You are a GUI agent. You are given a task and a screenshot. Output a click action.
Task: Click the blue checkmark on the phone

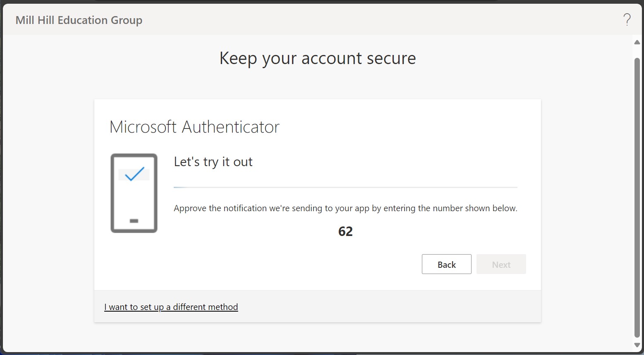pyautogui.click(x=134, y=174)
